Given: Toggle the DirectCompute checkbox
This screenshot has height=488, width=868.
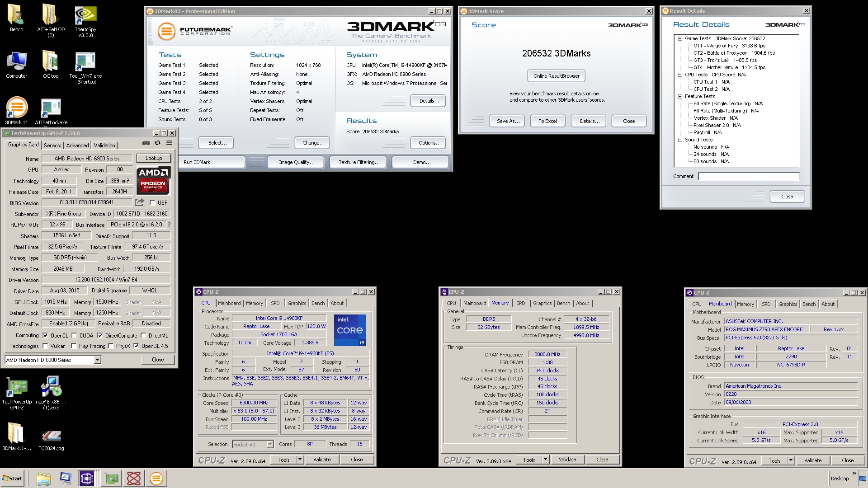Looking at the screenshot, I should pos(100,336).
